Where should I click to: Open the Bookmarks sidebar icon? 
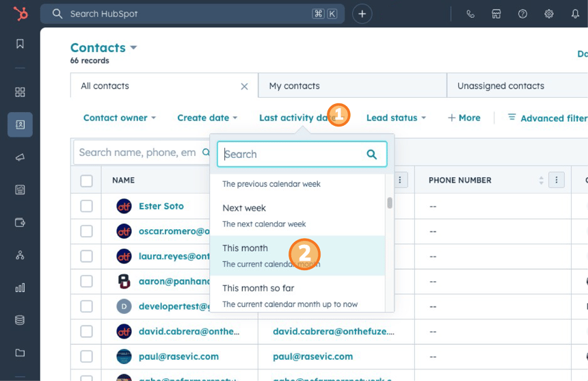(x=20, y=44)
